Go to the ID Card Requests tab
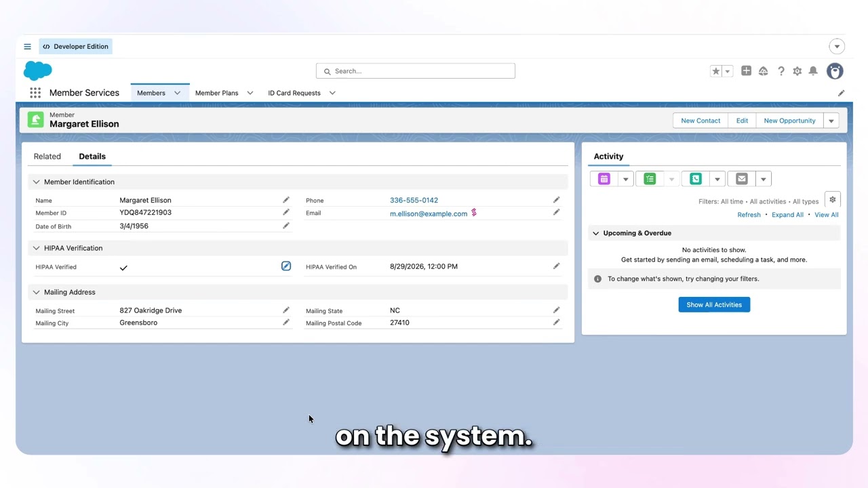The width and height of the screenshot is (868, 488). click(294, 93)
